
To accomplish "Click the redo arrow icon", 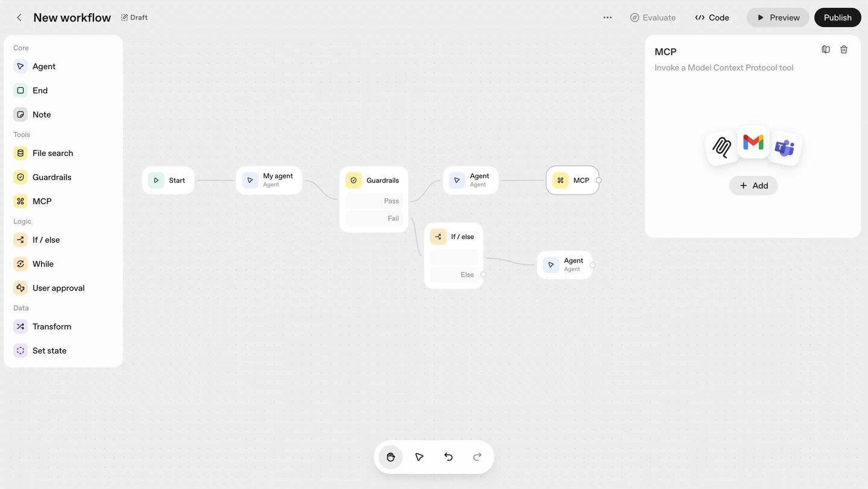I will [x=477, y=457].
